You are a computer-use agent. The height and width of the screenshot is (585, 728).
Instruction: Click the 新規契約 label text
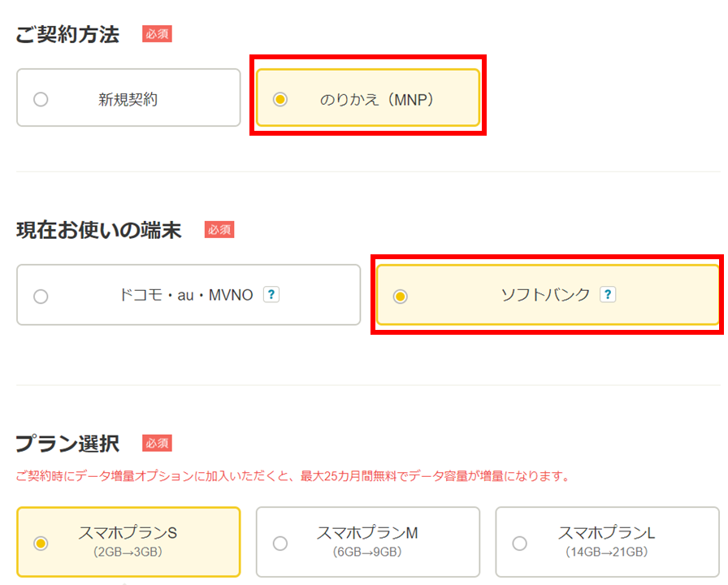[128, 99]
